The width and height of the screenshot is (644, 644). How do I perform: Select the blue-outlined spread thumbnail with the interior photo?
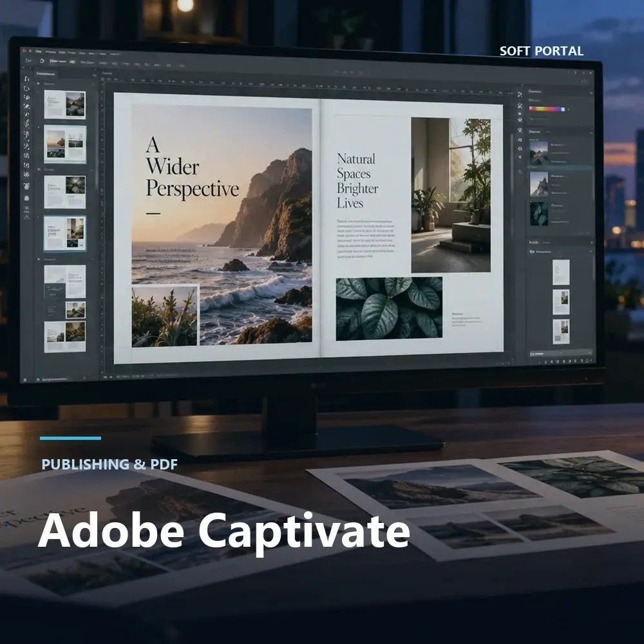[x=65, y=233]
